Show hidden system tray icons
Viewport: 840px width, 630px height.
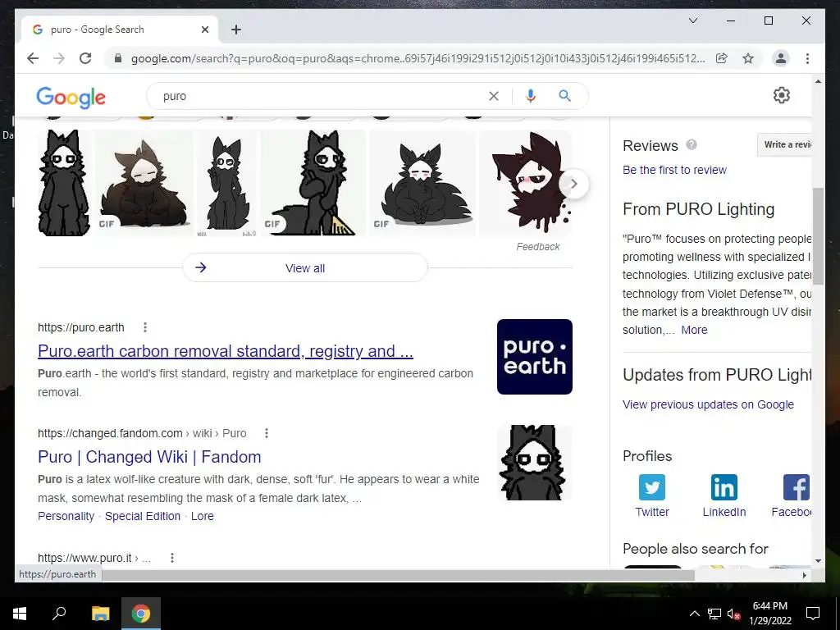(x=694, y=614)
